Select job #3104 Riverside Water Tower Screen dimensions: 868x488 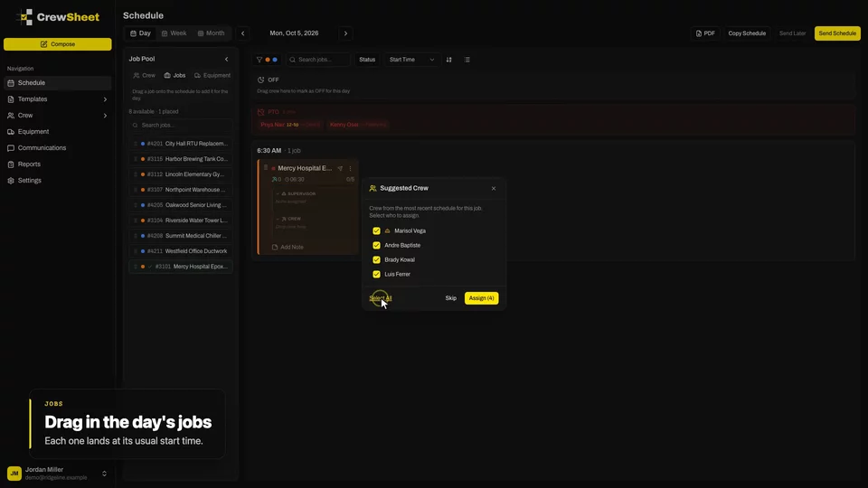tap(181, 221)
